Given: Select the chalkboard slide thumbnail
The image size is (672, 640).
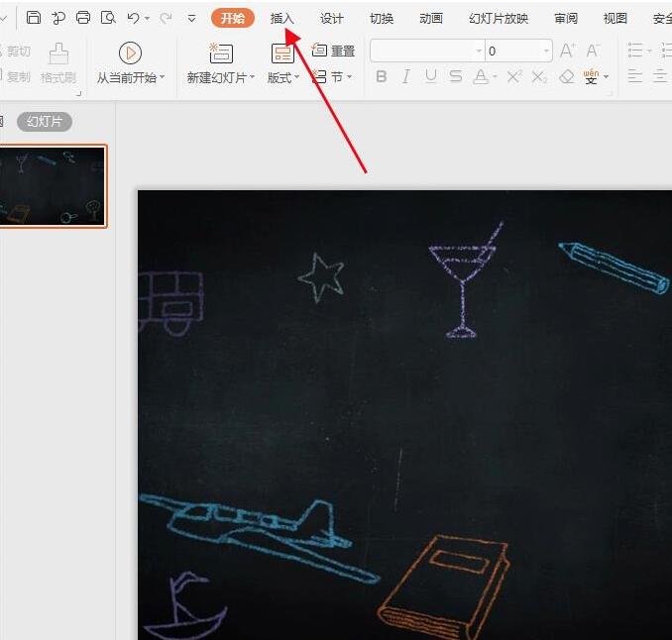Looking at the screenshot, I should pyautogui.click(x=52, y=186).
